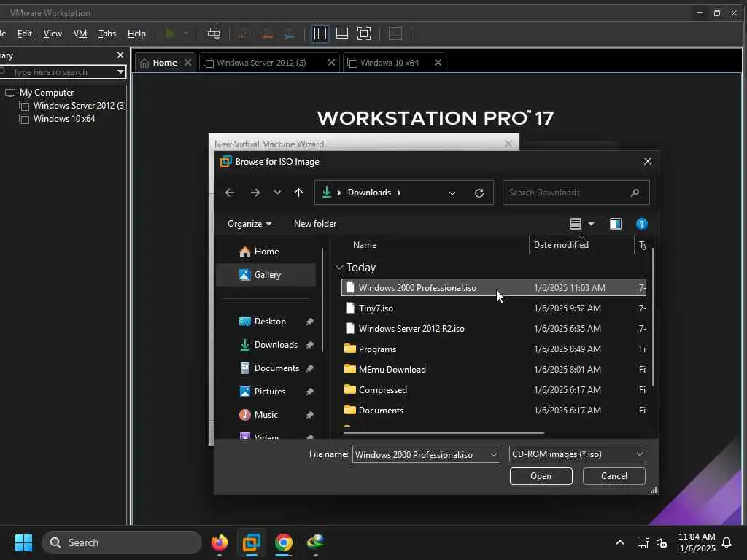
Task: Change view layout icon in file dialog
Action: [x=576, y=224]
